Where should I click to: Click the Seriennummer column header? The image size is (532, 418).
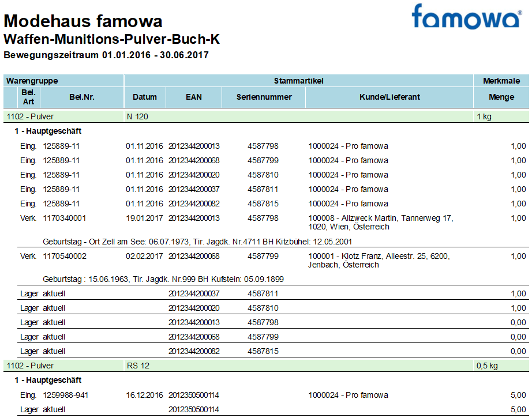coord(264,97)
